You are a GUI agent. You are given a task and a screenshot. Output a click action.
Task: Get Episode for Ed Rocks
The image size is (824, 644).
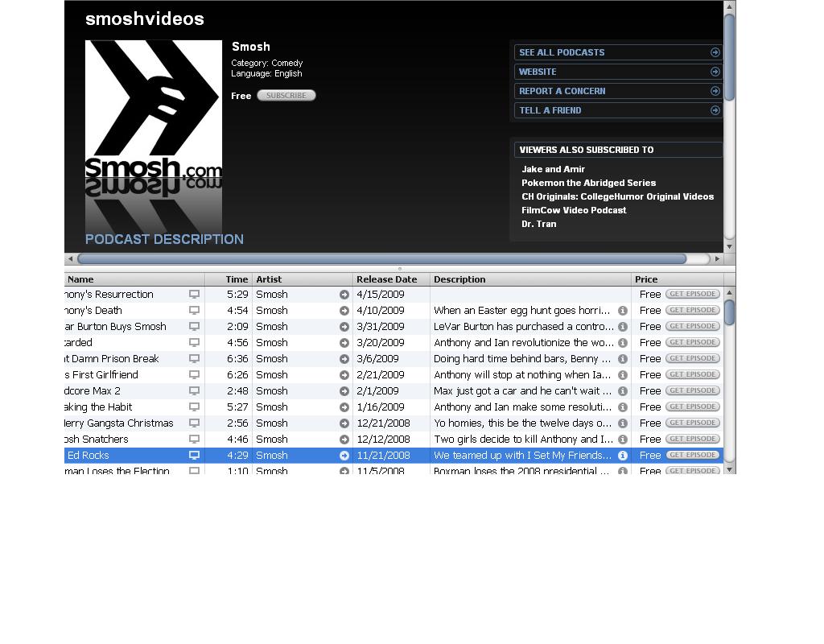[693, 455]
